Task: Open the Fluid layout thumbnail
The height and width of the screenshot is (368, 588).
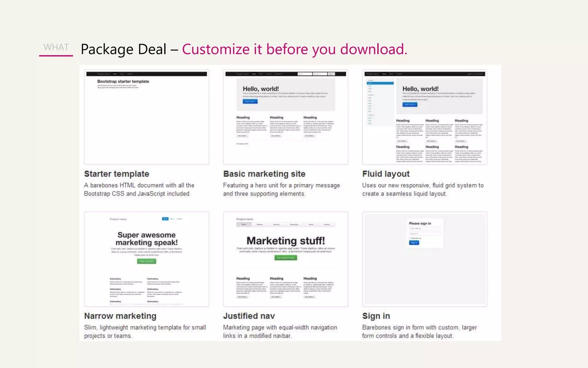Action: [x=425, y=117]
